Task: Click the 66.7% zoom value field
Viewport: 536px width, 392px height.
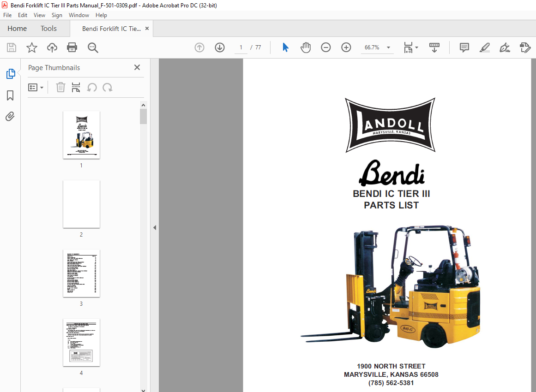Action: coord(372,48)
